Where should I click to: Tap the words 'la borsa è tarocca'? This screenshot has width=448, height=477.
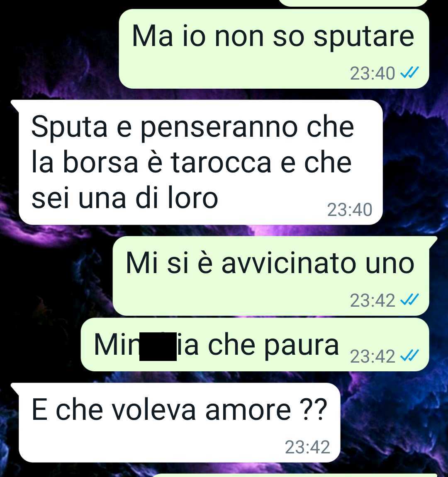(x=151, y=162)
